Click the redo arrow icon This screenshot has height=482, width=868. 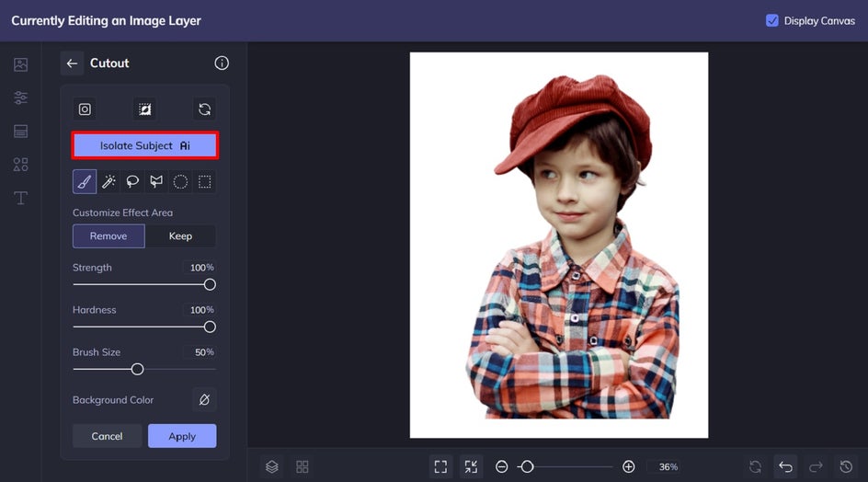click(x=816, y=466)
